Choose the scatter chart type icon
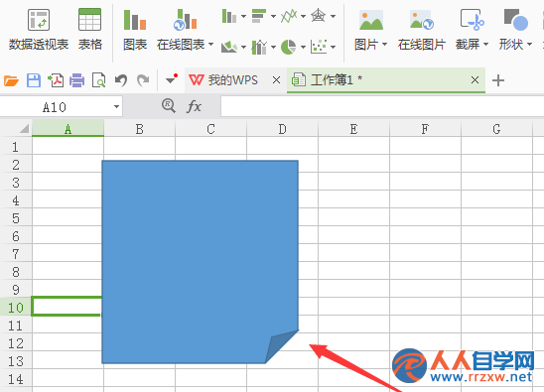544x392 pixels. point(319,47)
